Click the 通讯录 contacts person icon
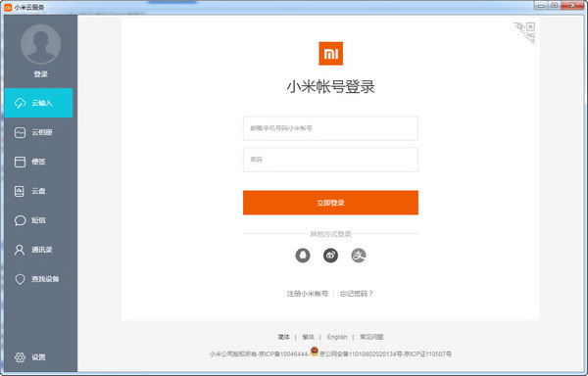Image resolution: width=588 pixels, height=376 pixels. (20, 250)
